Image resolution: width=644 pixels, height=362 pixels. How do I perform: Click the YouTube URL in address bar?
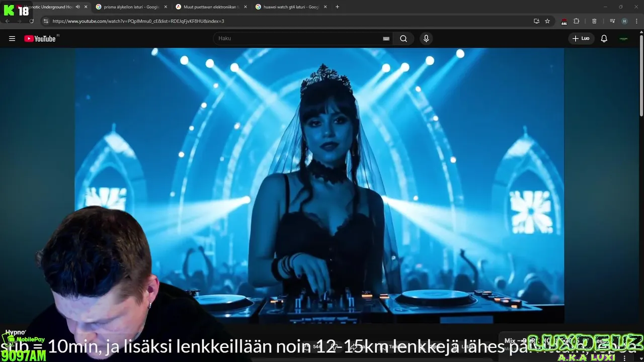[138, 21]
